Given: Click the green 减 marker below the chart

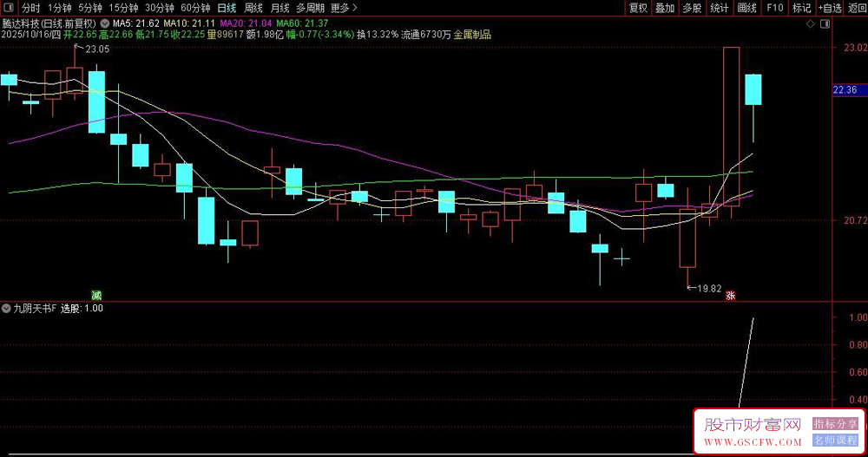Looking at the screenshot, I should point(96,295).
